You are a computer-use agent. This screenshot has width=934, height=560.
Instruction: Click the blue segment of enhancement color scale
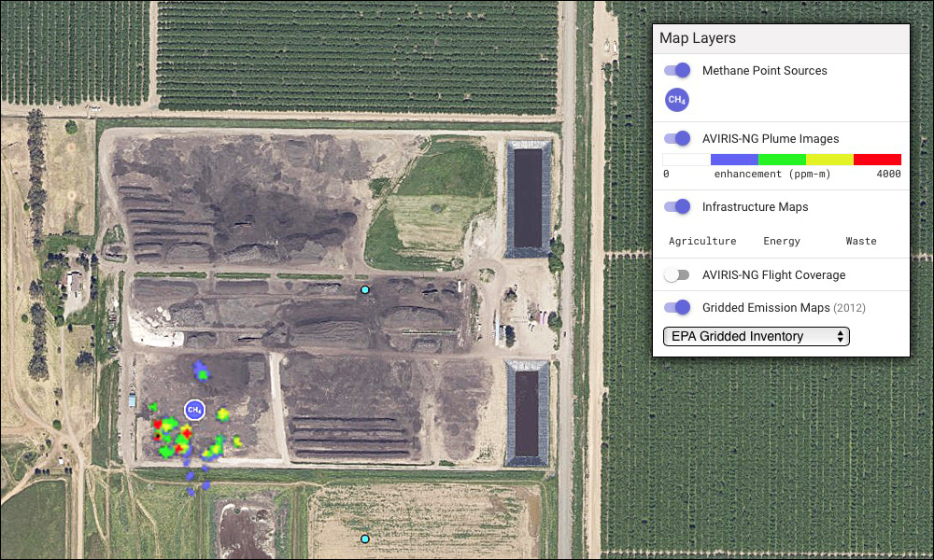pyautogui.click(x=734, y=160)
